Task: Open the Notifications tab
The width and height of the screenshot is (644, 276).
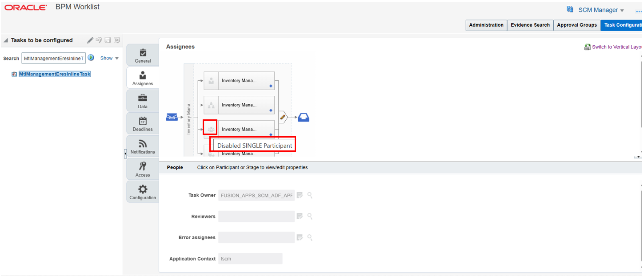Action: 142,146
